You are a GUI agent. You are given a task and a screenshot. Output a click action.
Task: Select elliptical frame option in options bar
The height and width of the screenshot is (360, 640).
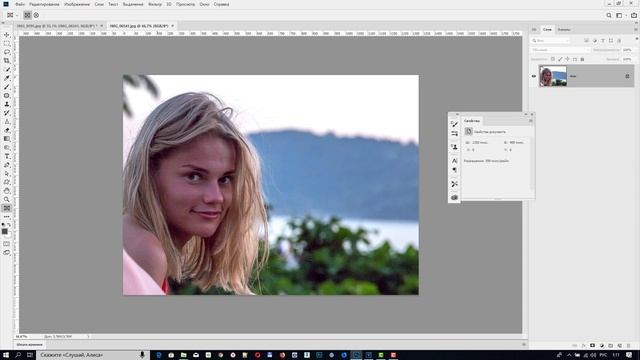[x=36, y=15]
